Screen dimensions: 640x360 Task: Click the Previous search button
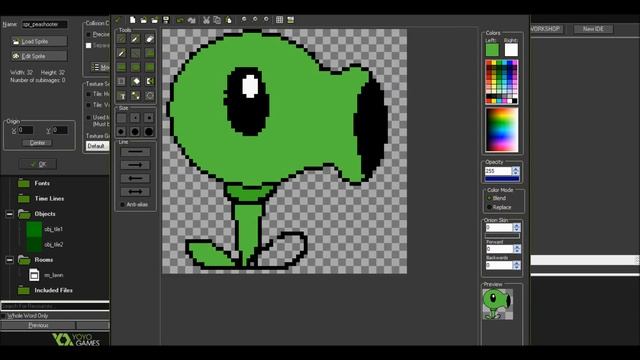click(38, 325)
